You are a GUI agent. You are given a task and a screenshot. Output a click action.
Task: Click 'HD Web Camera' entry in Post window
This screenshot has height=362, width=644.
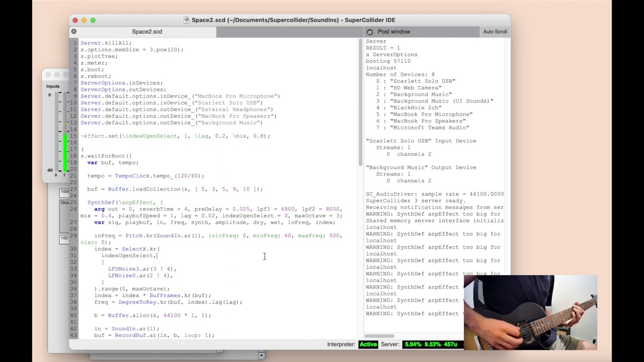pos(409,88)
